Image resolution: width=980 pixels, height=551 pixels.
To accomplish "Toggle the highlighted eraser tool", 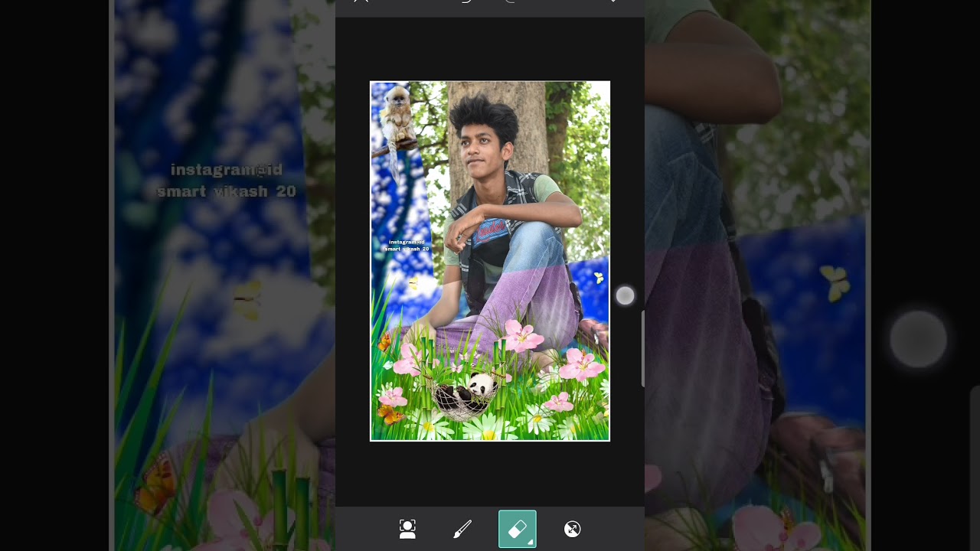I will point(518,529).
